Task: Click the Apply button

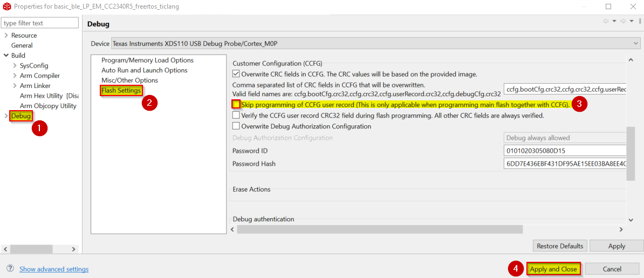Action: click(616, 246)
